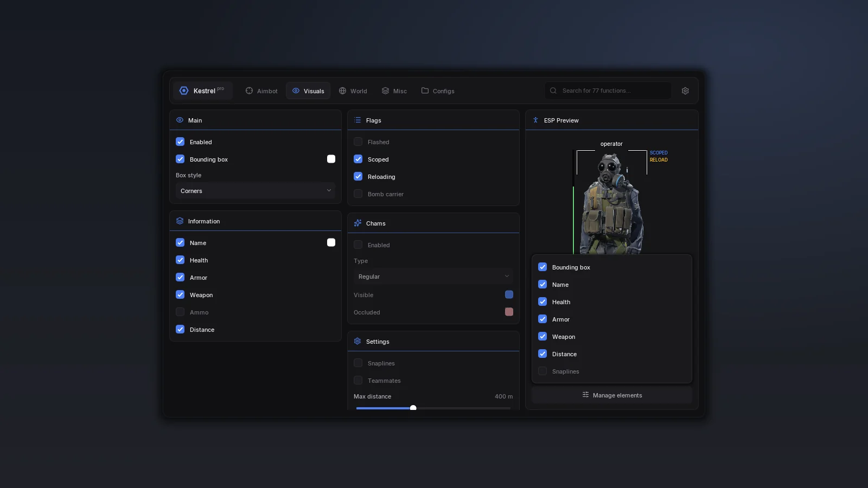Click the RELOAD flag label in preview
The image size is (868, 488).
[659, 160]
